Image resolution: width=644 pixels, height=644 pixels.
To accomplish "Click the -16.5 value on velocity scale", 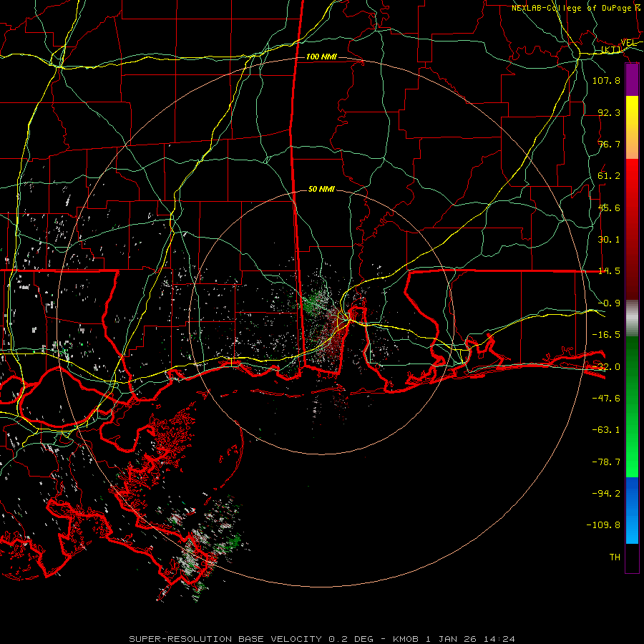I will click(606, 335).
